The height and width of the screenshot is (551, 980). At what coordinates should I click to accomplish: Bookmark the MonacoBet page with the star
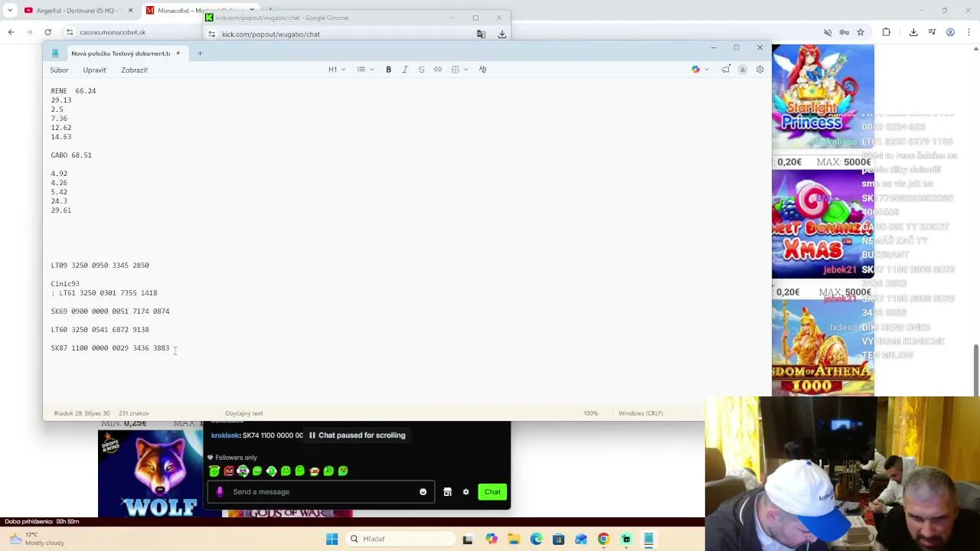pyautogui.click(x=861, y=32)
